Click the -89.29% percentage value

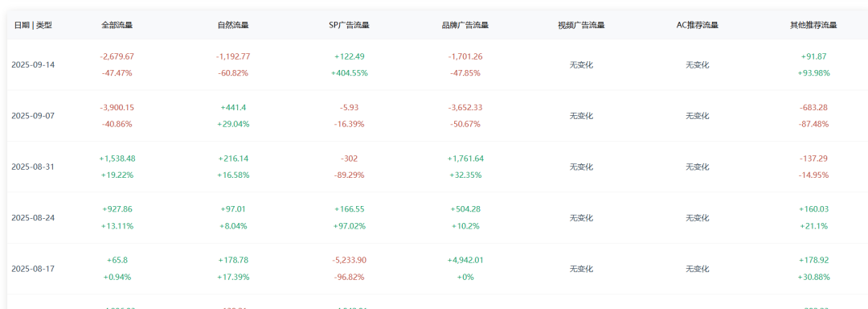pos(349,175)
